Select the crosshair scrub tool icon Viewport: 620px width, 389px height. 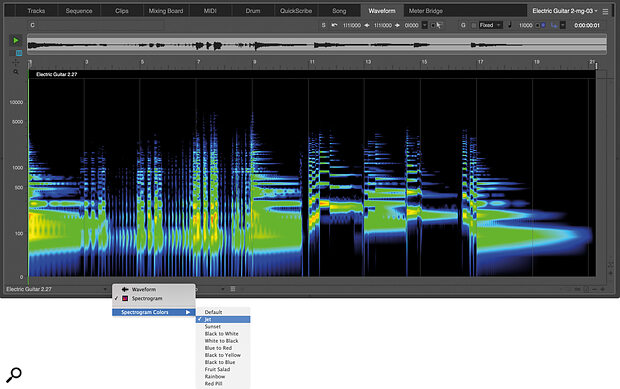coord(16,63)
